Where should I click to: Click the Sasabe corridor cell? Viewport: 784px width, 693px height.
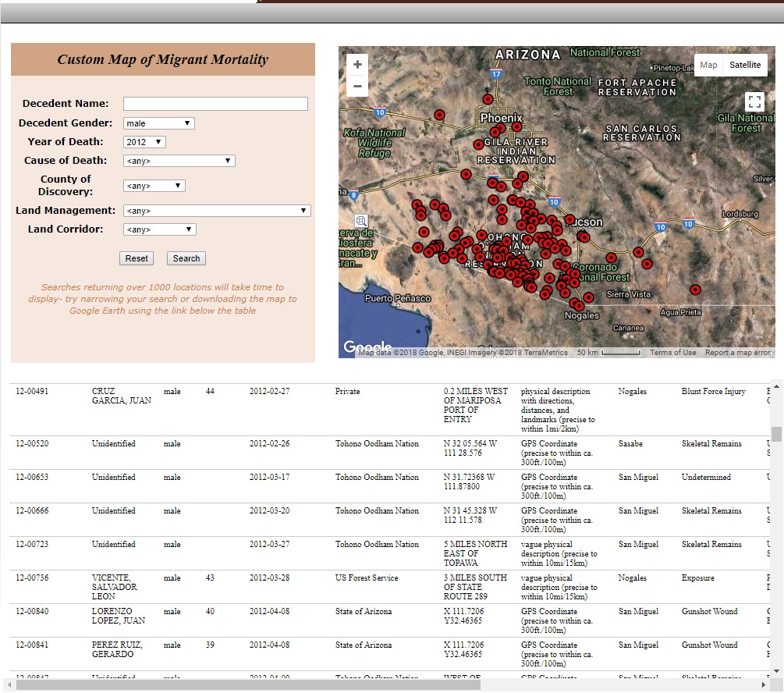630,443
